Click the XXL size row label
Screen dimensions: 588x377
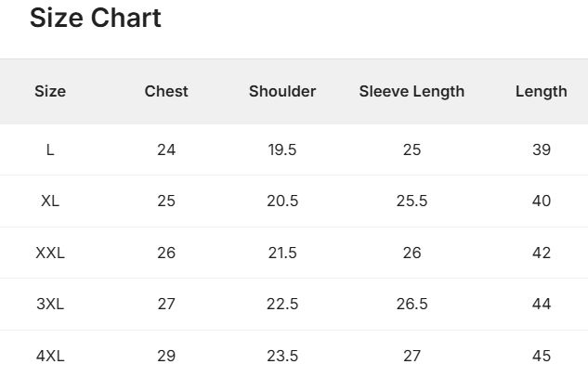[50, 253]
